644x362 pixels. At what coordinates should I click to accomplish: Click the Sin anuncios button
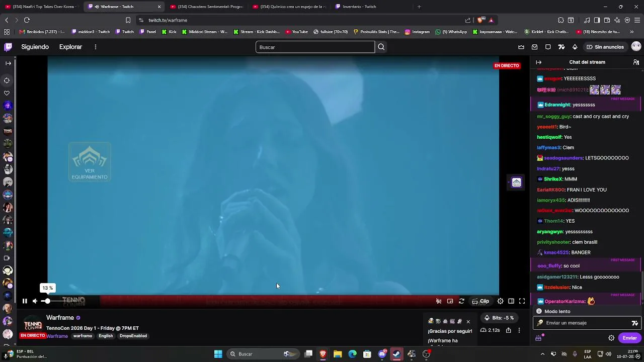(605, 47)
